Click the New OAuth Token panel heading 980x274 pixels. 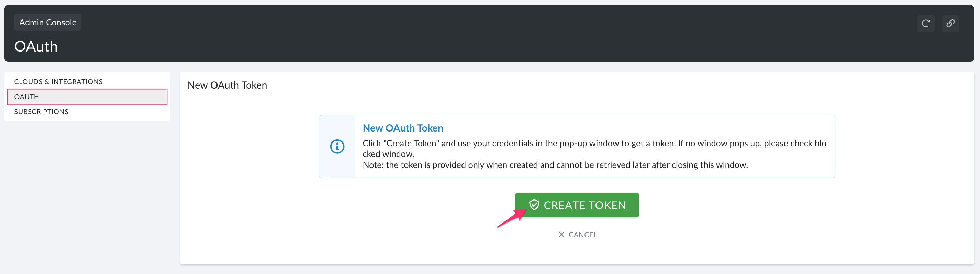pos(227,85)
